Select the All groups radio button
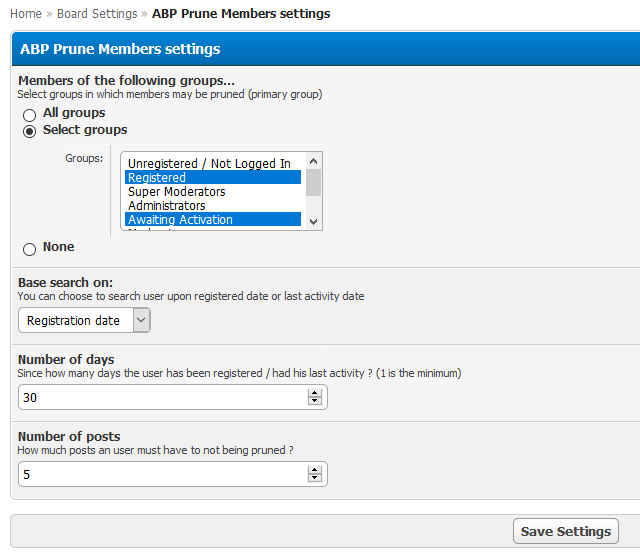640x555 pixels. (x=30, y=115)
